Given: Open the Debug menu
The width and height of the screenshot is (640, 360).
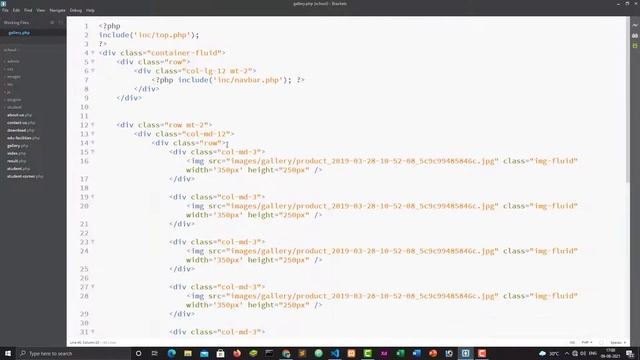Looking at the screenshot, I should pos(76,10).
